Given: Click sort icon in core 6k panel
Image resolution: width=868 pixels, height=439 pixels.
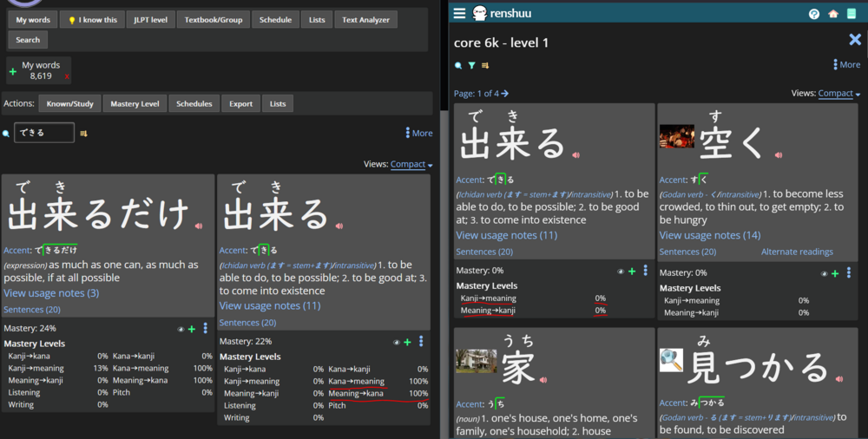Looking at the screenshot, I should [485, 65].
